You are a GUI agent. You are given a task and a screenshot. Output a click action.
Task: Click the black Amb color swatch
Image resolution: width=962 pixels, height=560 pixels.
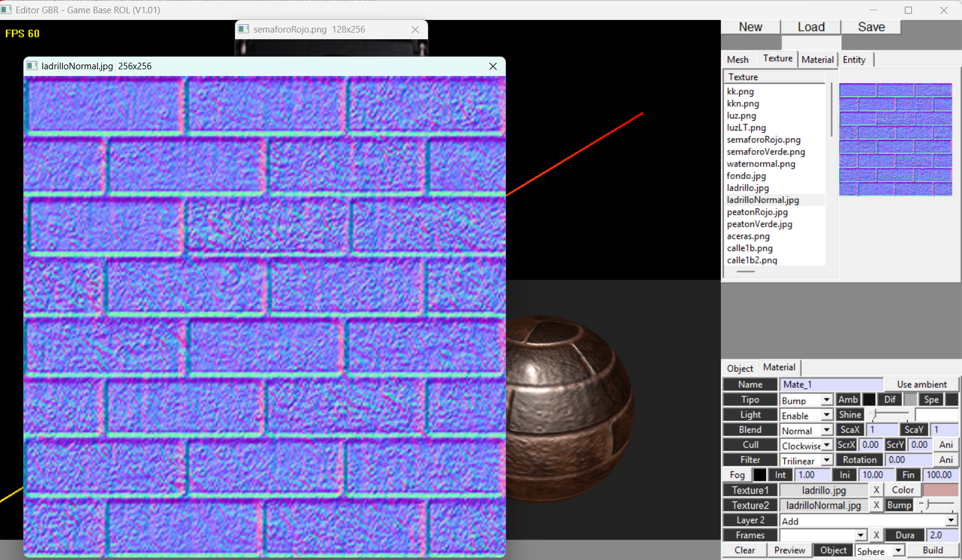[x=869, y=400]
